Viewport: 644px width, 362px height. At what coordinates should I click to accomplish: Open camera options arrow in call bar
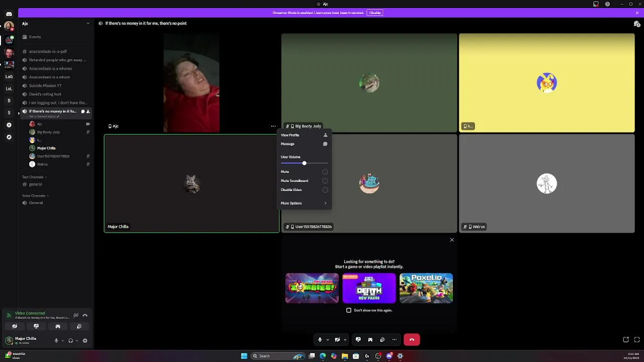tap(345, 340)
